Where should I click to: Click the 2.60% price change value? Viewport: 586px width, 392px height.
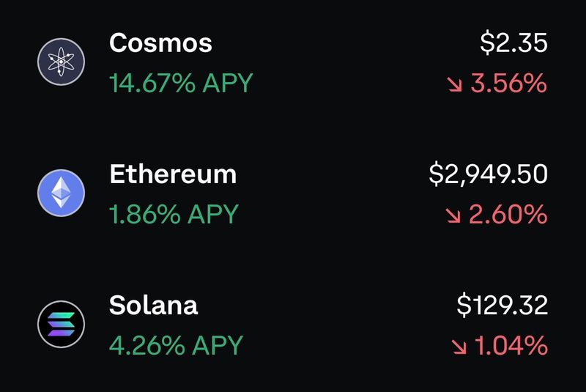tap(508, 215)
